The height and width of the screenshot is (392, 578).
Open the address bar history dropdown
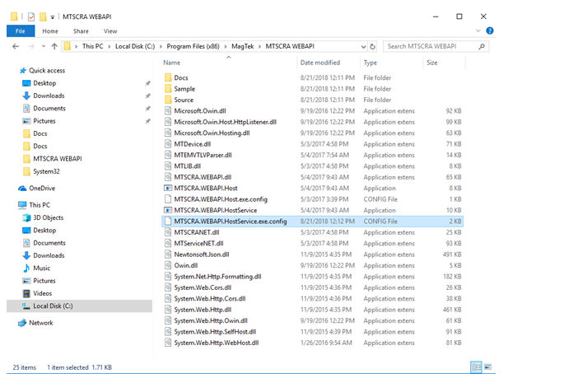[x=362, y=47]
